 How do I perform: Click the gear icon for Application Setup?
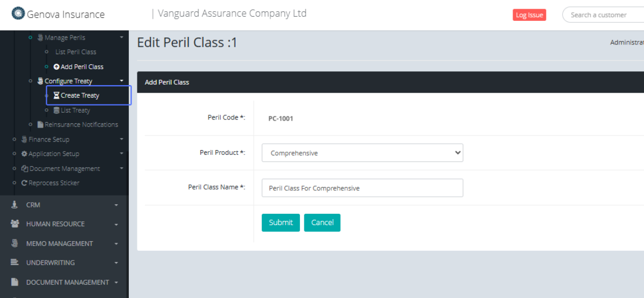(x=24, y=154)
